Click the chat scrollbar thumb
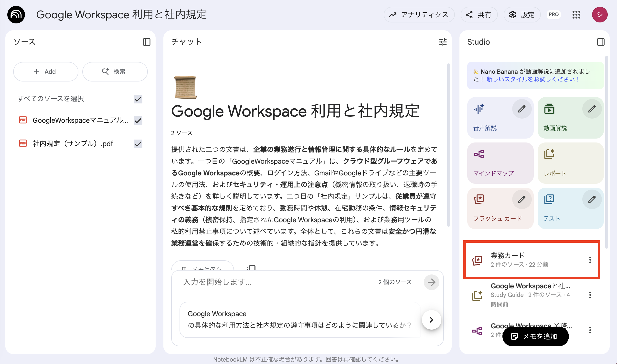 click(448, 145)
